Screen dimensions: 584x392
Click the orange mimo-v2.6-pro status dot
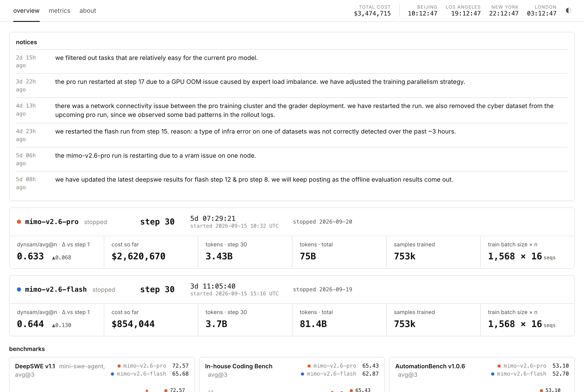click(x=19, y=222)
